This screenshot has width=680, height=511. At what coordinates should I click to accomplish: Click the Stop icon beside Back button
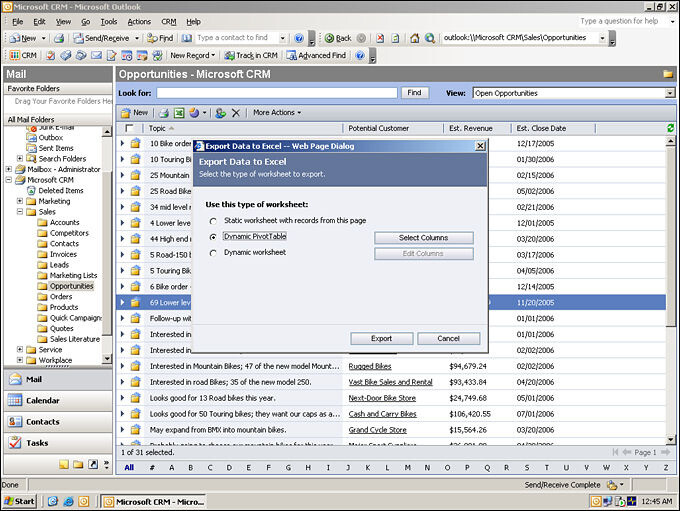380,38
